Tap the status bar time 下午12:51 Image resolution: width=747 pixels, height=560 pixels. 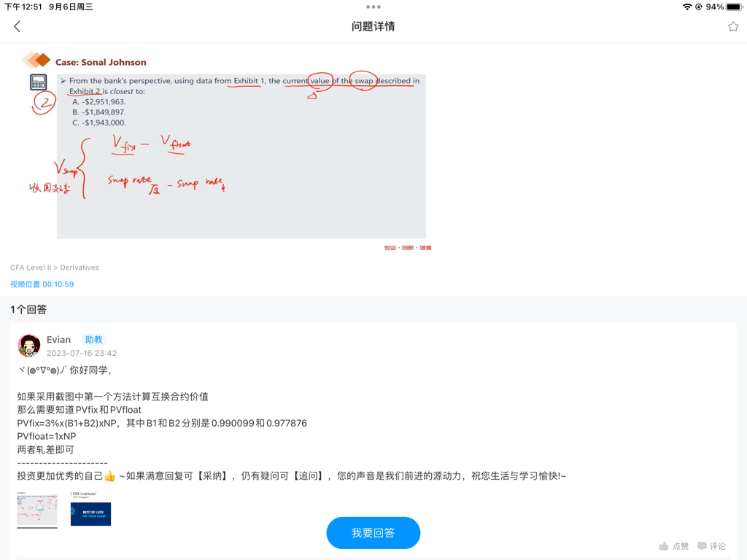pos(23,7)
